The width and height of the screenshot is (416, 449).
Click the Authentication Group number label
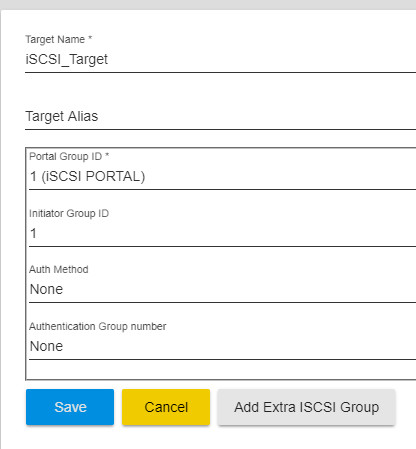(98, 326)
